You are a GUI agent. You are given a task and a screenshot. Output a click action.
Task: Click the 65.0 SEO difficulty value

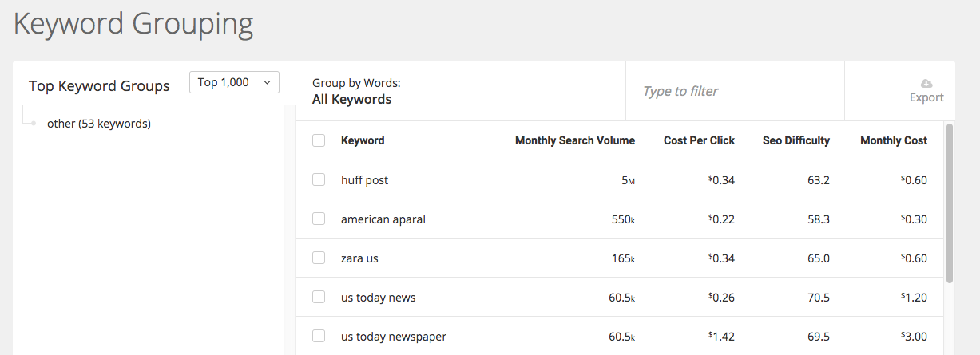[819, 258]
